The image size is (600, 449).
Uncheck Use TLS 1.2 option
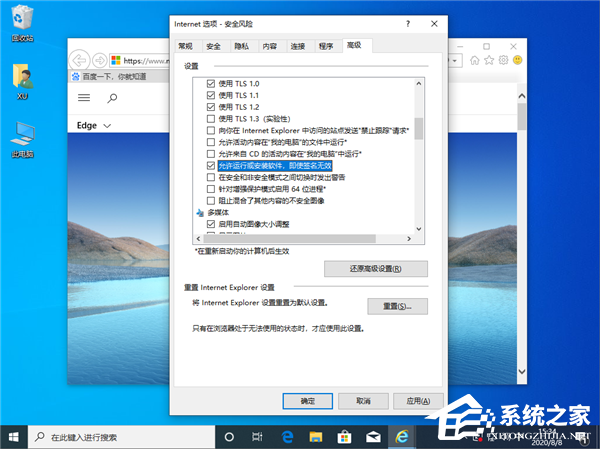[211, 107]
